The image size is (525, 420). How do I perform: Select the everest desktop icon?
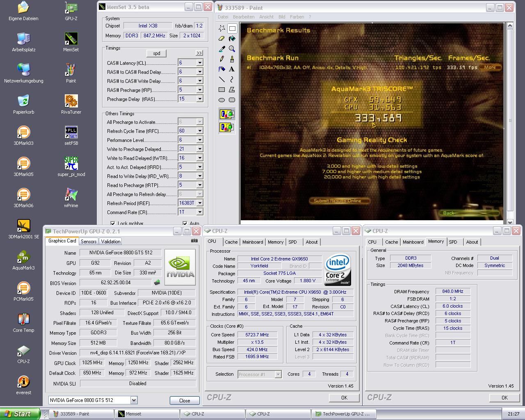pyautogui.click(x=23, y=385)
